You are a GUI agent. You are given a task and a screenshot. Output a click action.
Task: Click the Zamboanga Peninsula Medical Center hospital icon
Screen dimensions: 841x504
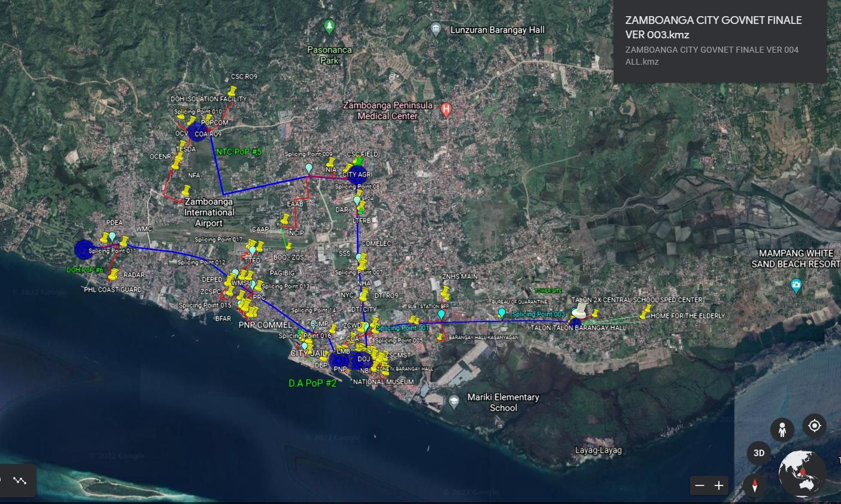click(445, 110)
